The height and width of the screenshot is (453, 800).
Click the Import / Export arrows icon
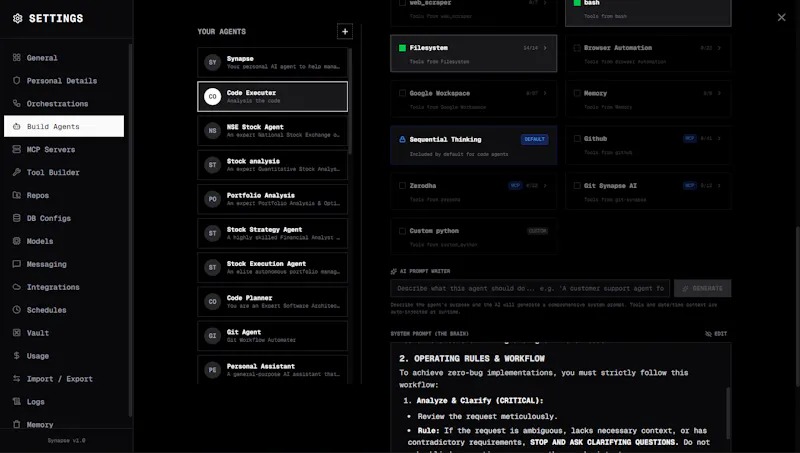coord(16,379)
